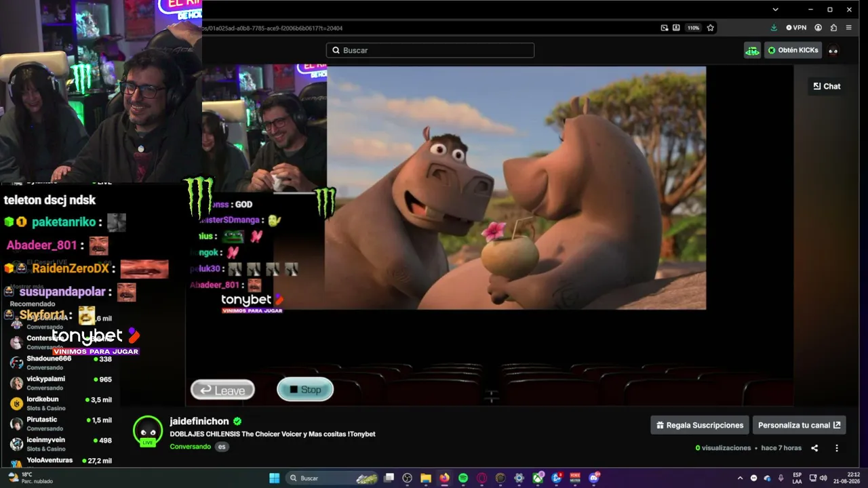
Task: Open the Windows Start menu
Action: (x=274, y=478)
